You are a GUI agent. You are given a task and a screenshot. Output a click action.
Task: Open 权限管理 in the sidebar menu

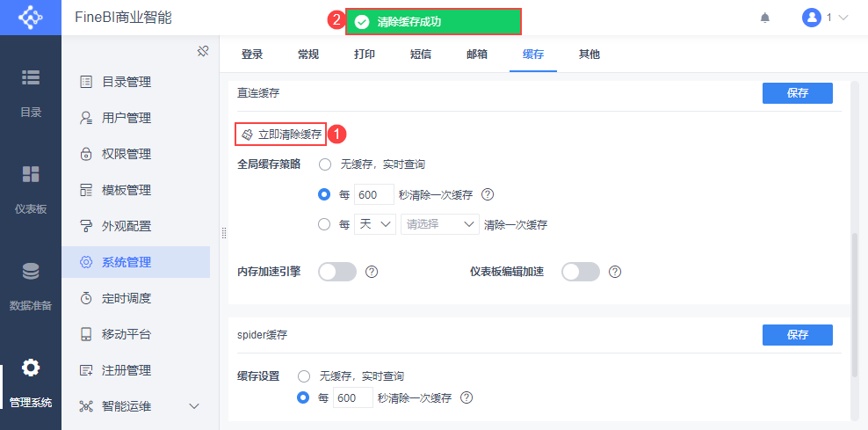pos(127,154)
